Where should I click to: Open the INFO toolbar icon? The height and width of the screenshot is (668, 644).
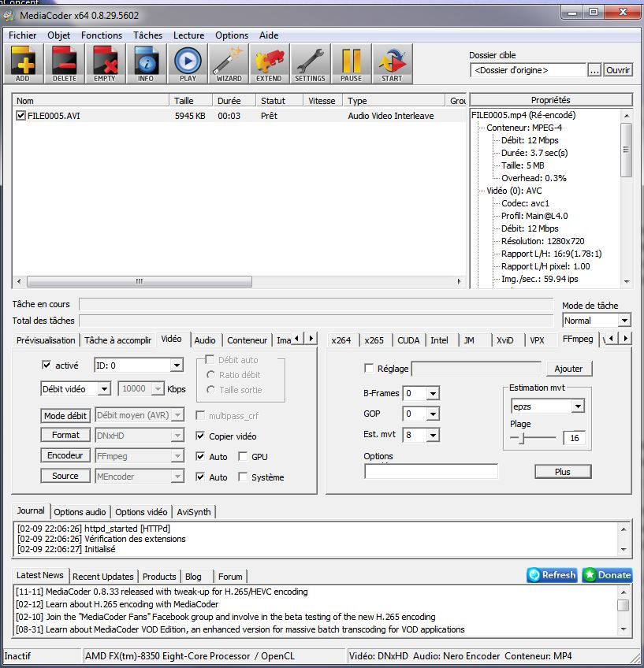point(146,63)
